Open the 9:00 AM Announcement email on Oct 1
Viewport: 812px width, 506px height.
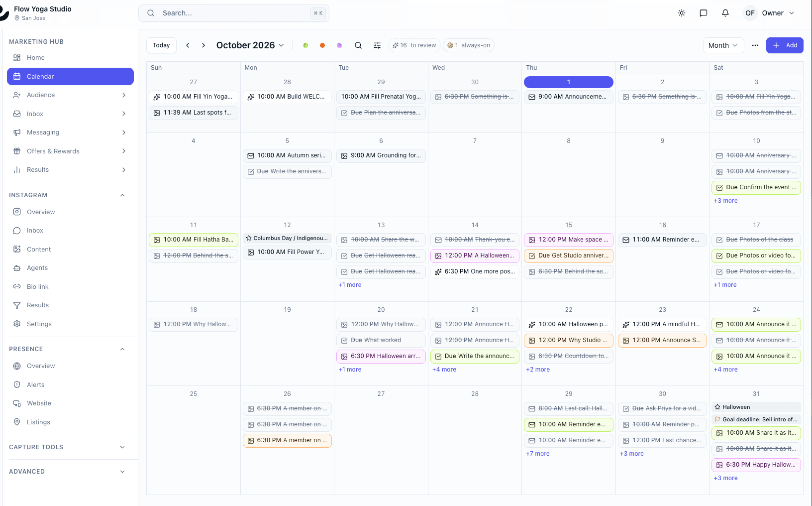[x=569, y=97]
